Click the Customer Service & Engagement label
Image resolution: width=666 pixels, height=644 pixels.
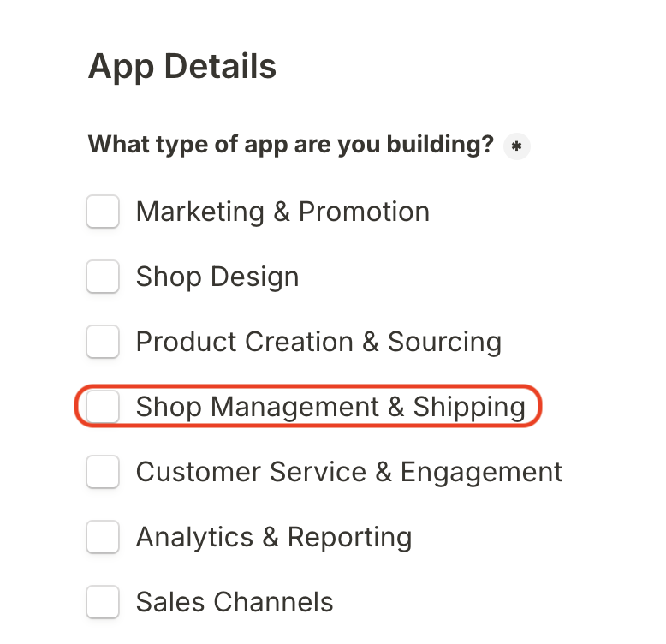coord(349,472)
